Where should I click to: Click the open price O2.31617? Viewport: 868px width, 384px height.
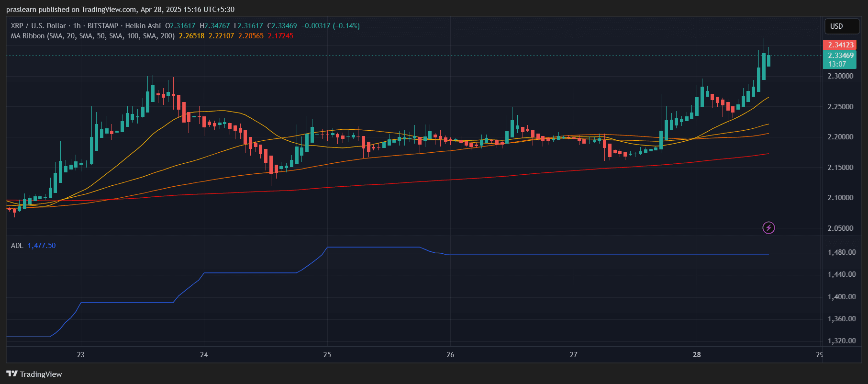180,26
